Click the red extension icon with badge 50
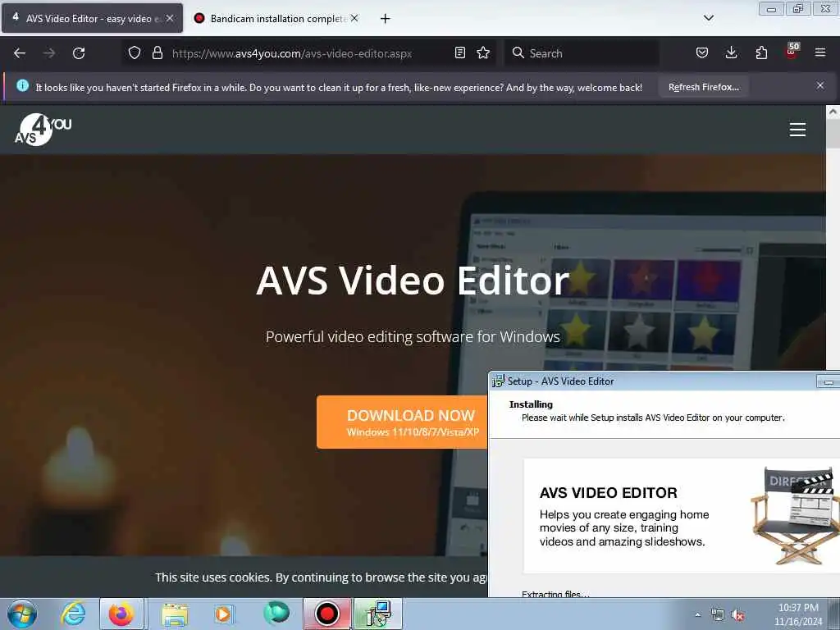 tap(792, 52)
